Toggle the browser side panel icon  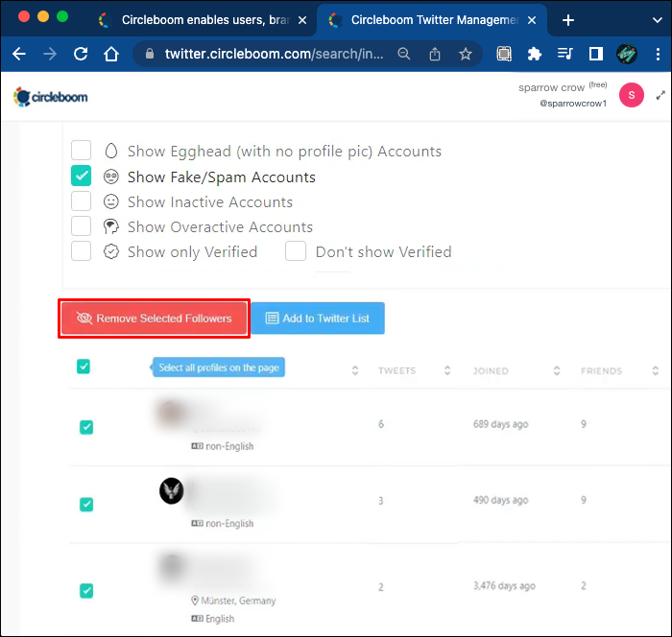click(596, 54)
